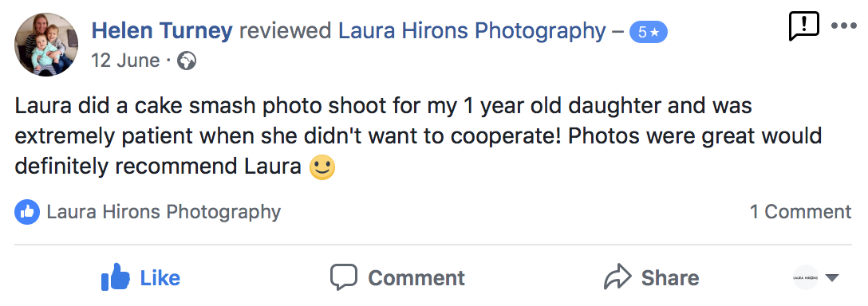The width and height of the screenshot is (868, 306).
Task: Open the three-dot post options menu
Action: point(843,25)
